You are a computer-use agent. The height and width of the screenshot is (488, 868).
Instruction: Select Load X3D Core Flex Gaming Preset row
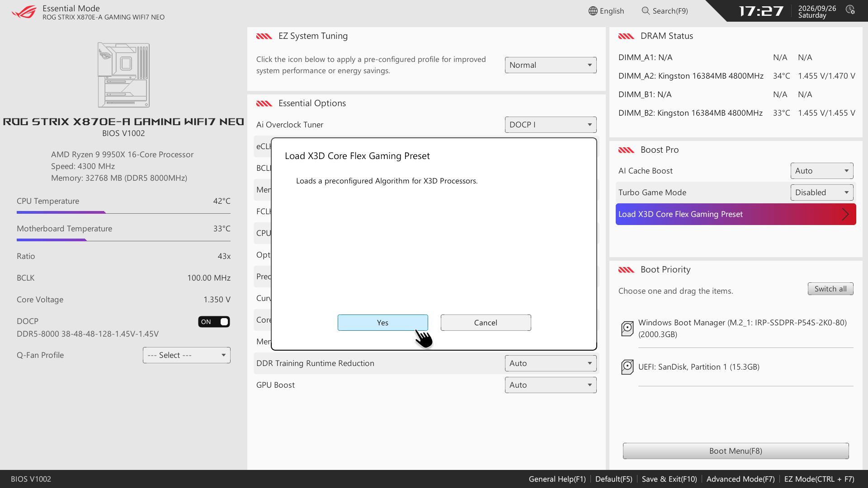pyautogui.click(x=736, y=214)
